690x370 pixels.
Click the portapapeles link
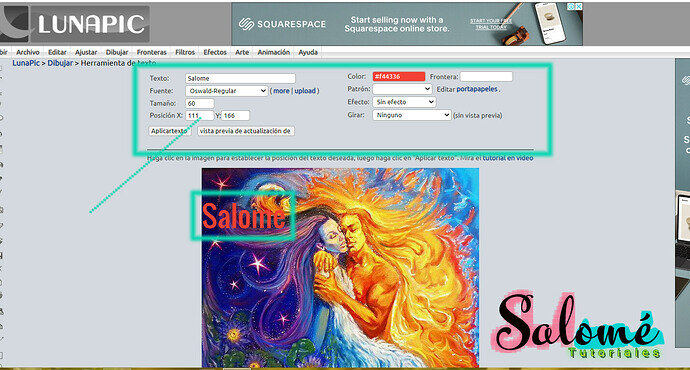[x=477, y=89]
